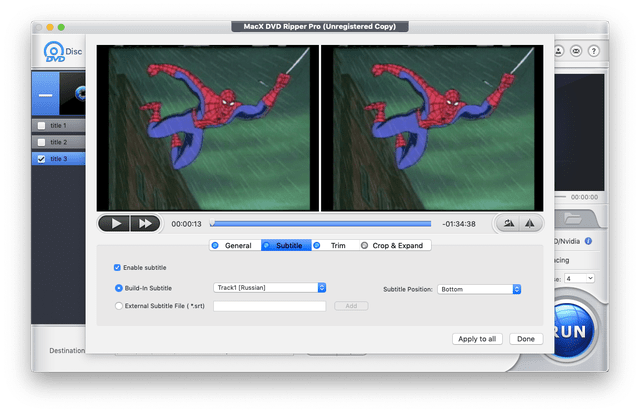This screenshot has height=413, width=640.
Task: Click the video playback progress slider
Action: click(x=320, y=224)
